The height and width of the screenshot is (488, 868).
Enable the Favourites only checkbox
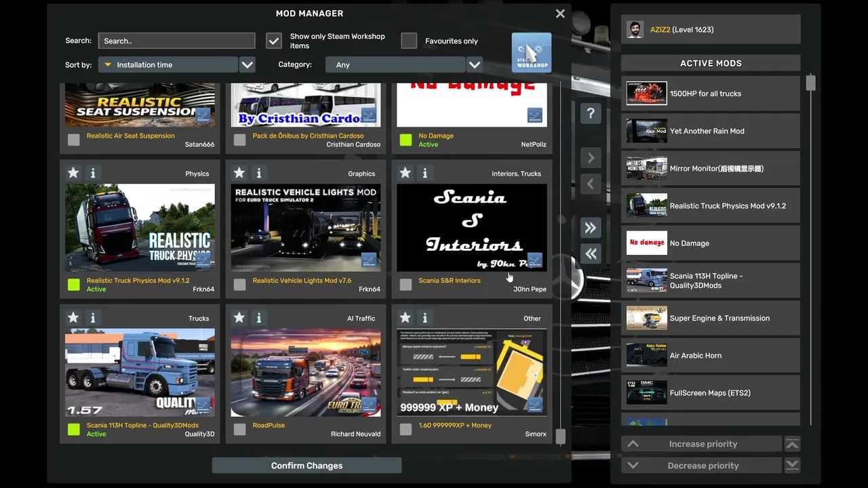pos(409,41)
